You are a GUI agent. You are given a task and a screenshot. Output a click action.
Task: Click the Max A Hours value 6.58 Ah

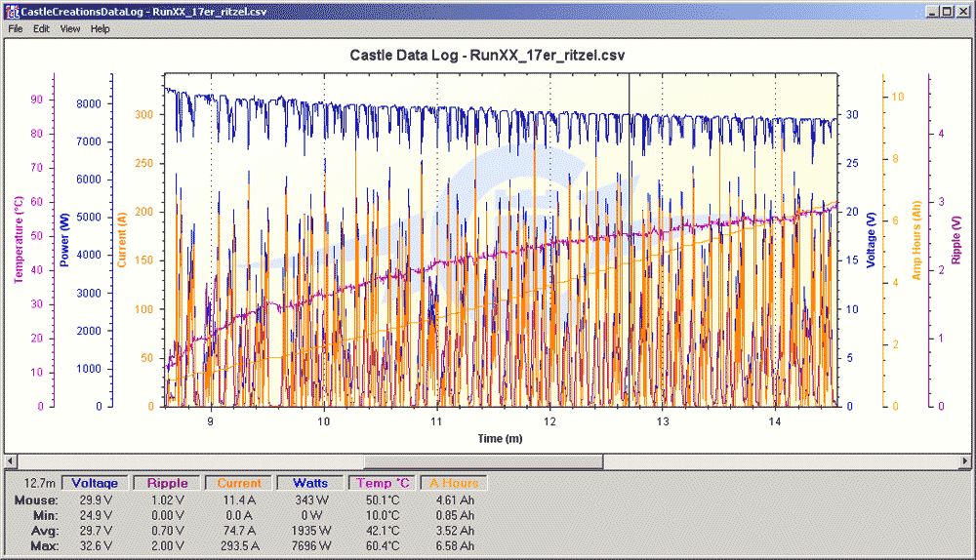(x=455, y=546)
